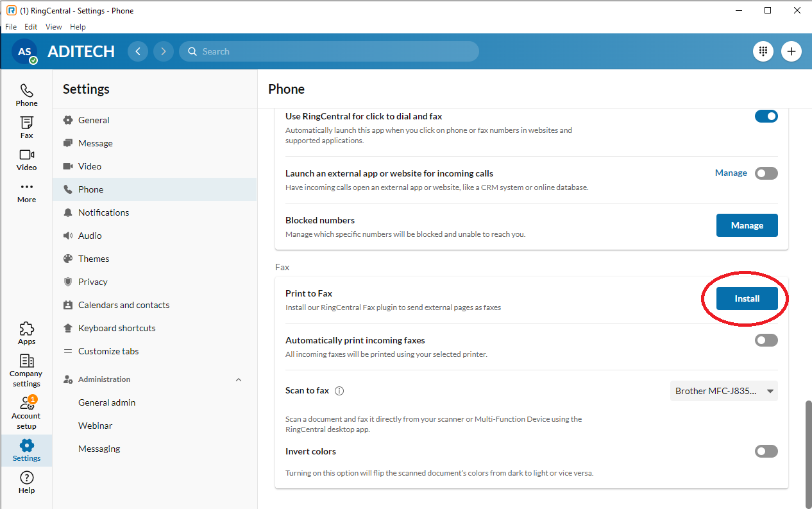Open Messaging under Administration
812x509 pixels.
click(x=155, y=449)
